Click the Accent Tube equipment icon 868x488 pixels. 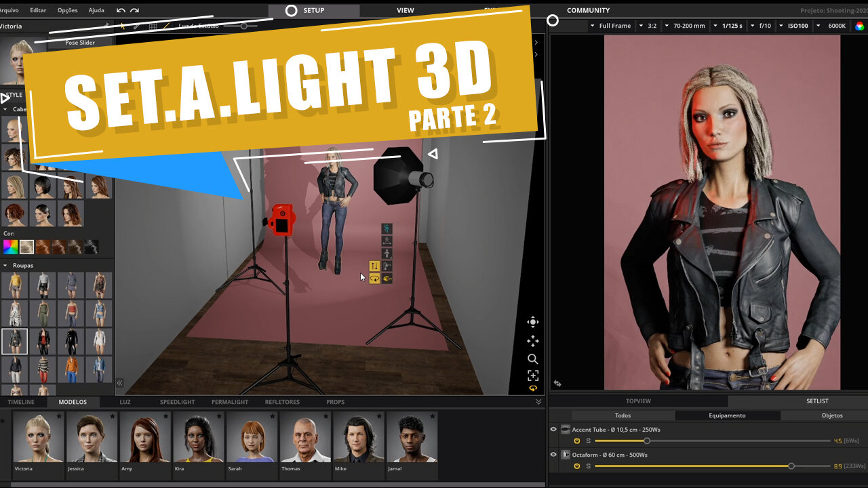(566, 430)
